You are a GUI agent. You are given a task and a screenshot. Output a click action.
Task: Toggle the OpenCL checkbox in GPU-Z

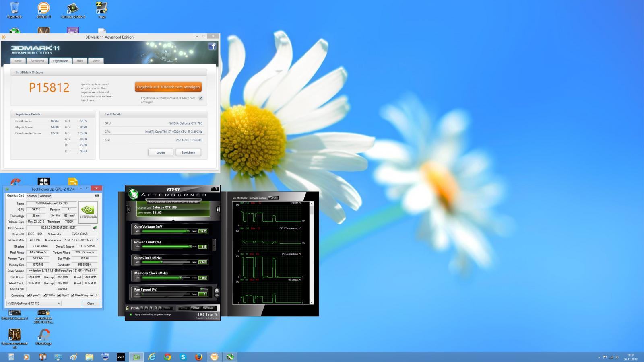29,296
